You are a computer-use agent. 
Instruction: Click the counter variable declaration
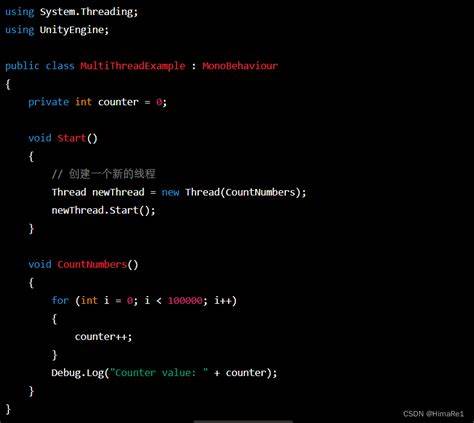pyautogui.click(x=118, y=102)
